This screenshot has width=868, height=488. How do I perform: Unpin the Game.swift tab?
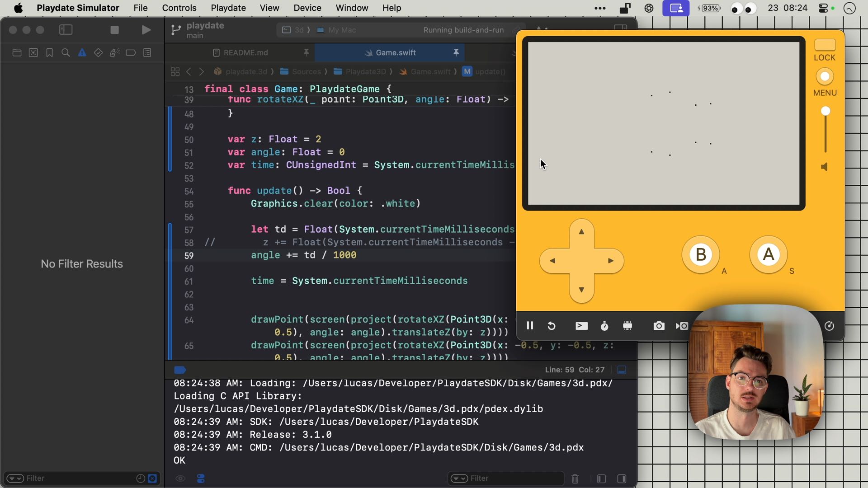pyautogui.click(x=456, y=52)
